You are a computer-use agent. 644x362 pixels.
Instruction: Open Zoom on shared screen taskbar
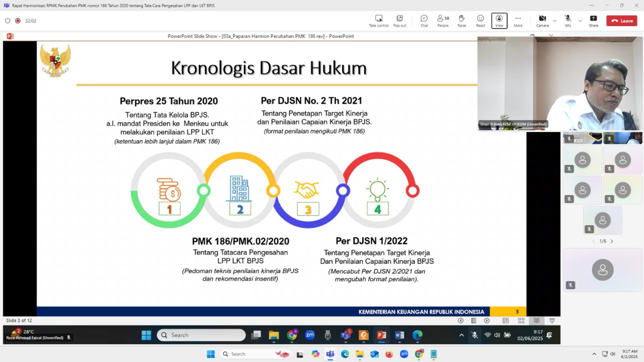point(310,335)
